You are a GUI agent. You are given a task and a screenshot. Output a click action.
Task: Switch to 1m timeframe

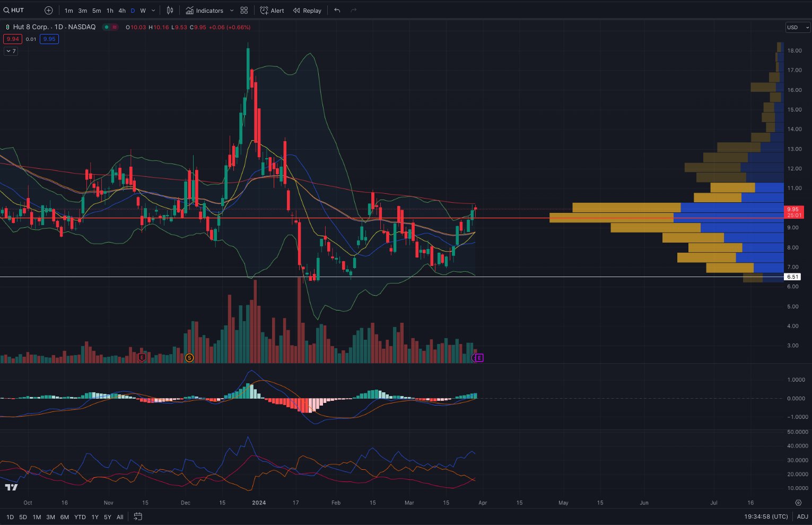point(69,10)
